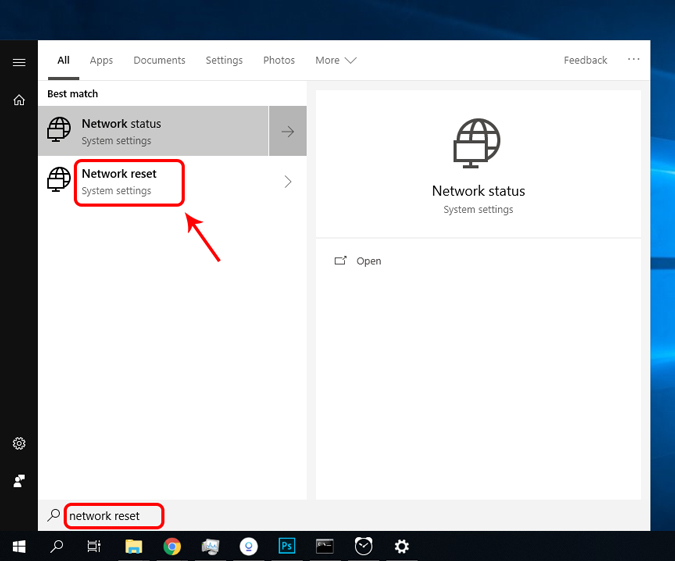Open Task View on the taskbar
Viewport: 675px width, 561px height.
point(94,546)
